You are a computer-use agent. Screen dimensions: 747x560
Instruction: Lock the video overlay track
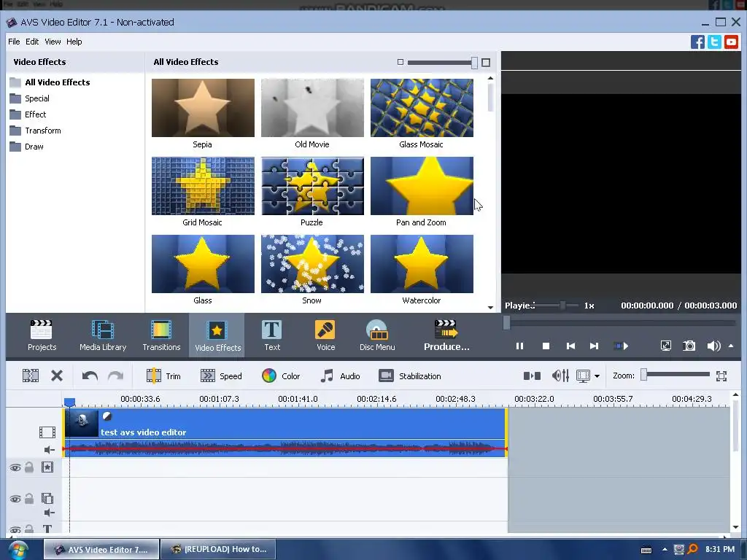pyautogui.click(x=29, y=499)
